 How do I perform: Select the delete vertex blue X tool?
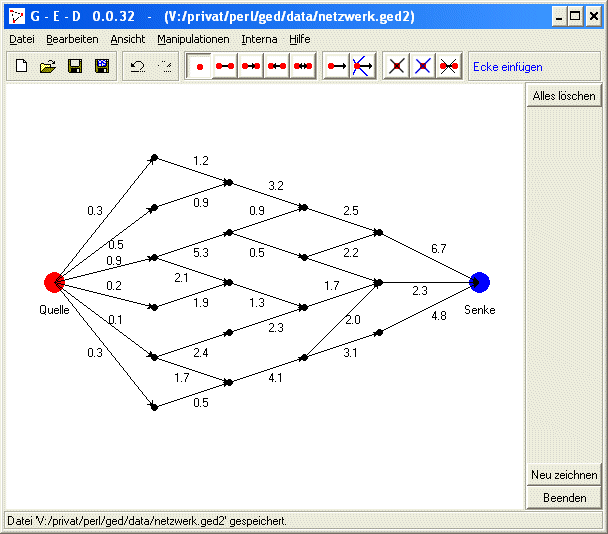(423, 67)
